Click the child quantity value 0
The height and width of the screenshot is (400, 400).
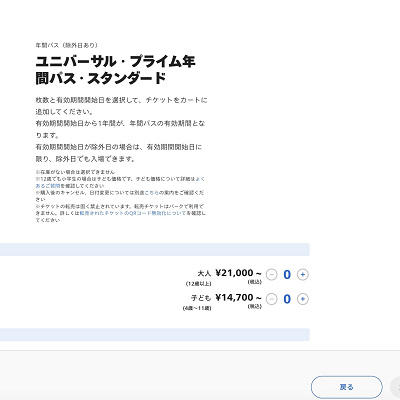click(287, 299)
